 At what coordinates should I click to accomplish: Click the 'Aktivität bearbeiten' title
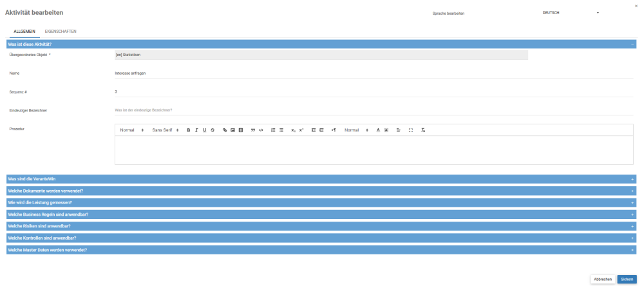coord(34,13)
